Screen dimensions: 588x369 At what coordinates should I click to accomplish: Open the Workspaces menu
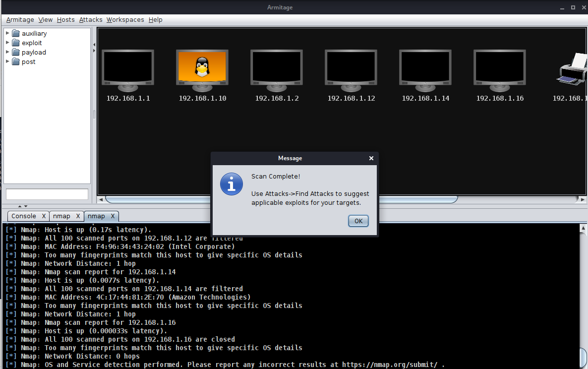tap(125, 19)
